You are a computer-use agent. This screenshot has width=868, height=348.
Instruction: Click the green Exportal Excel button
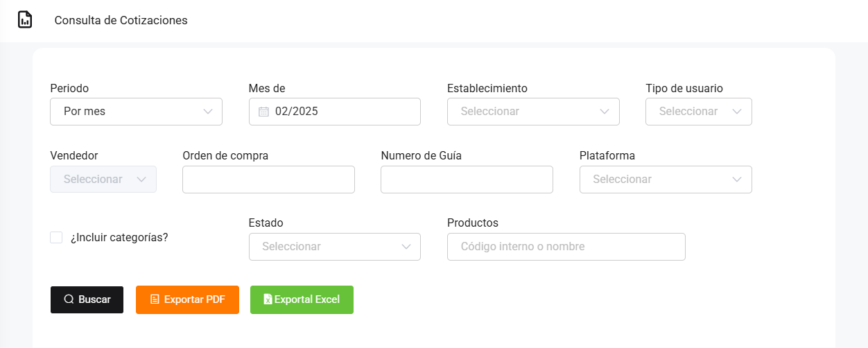[x=302, y=299]
